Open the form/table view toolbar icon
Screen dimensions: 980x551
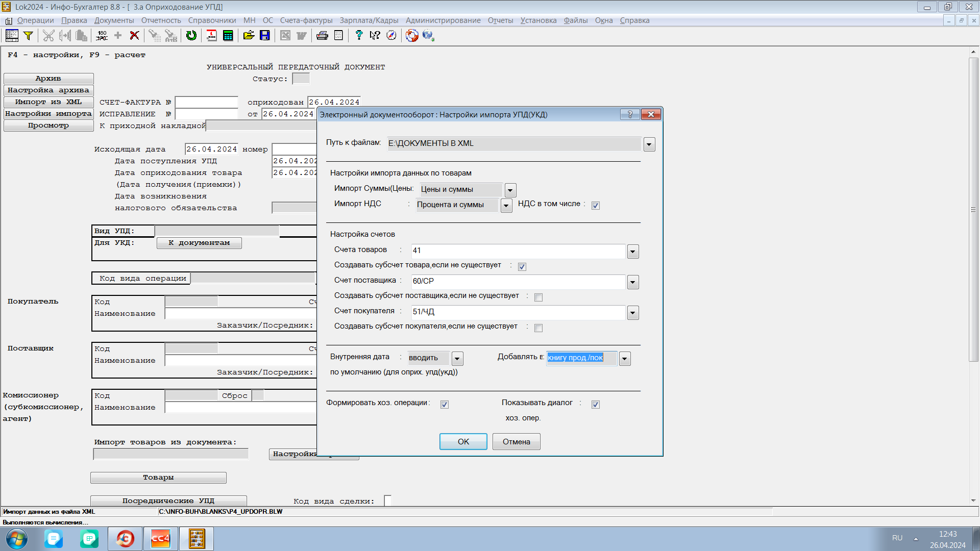[x=12, y=35]
